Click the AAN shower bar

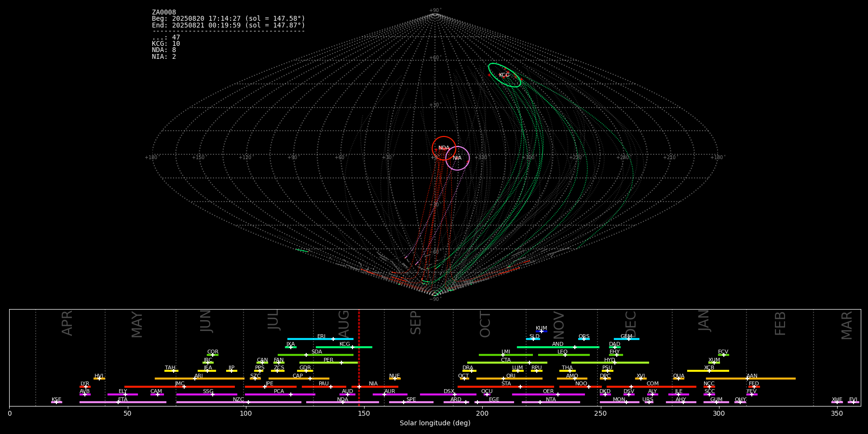pos(751,379)
